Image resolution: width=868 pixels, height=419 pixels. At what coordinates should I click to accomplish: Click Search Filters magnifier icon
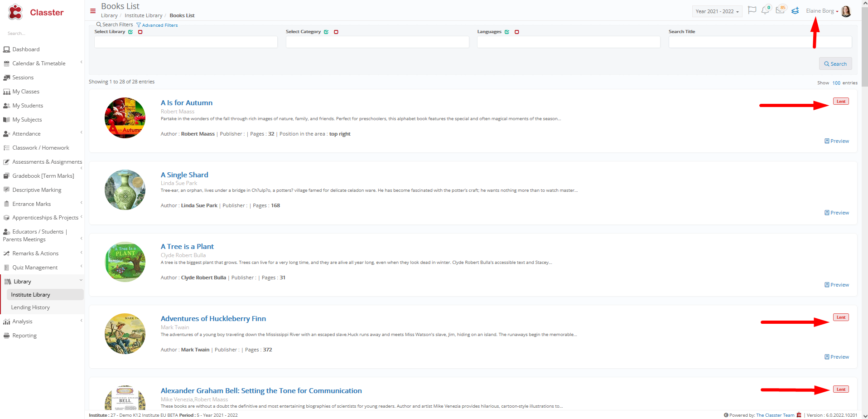coord(99,24)
